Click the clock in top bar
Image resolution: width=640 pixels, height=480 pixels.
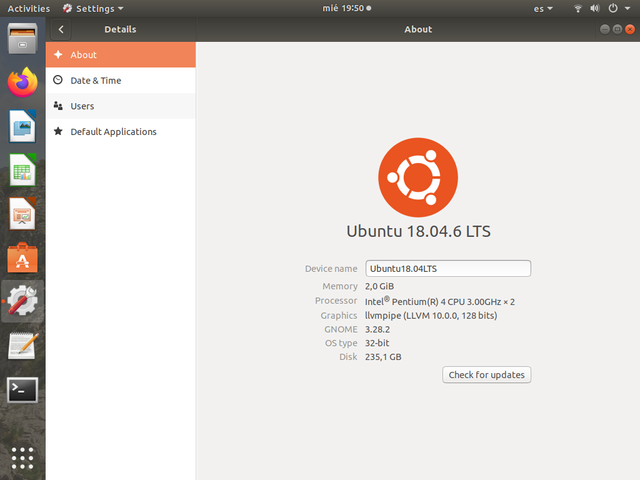342,8
